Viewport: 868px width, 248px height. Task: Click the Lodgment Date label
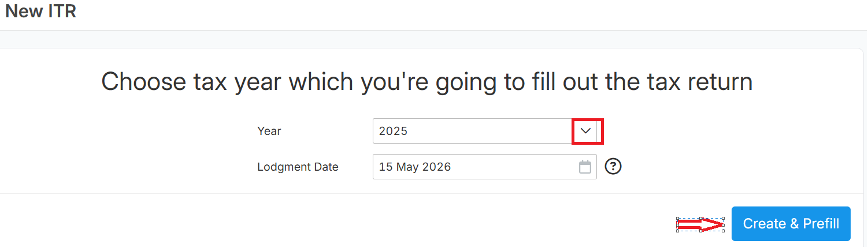(x=298, y=167)
